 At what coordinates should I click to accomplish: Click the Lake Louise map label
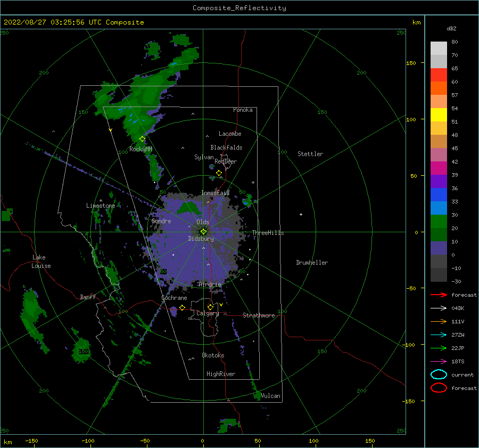point(42,262)
